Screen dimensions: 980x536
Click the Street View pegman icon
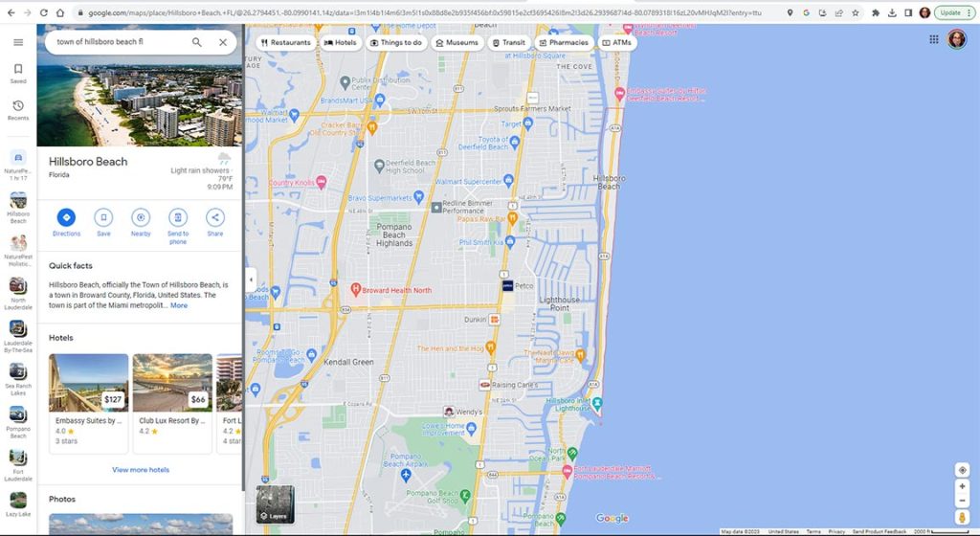(962, 517)
